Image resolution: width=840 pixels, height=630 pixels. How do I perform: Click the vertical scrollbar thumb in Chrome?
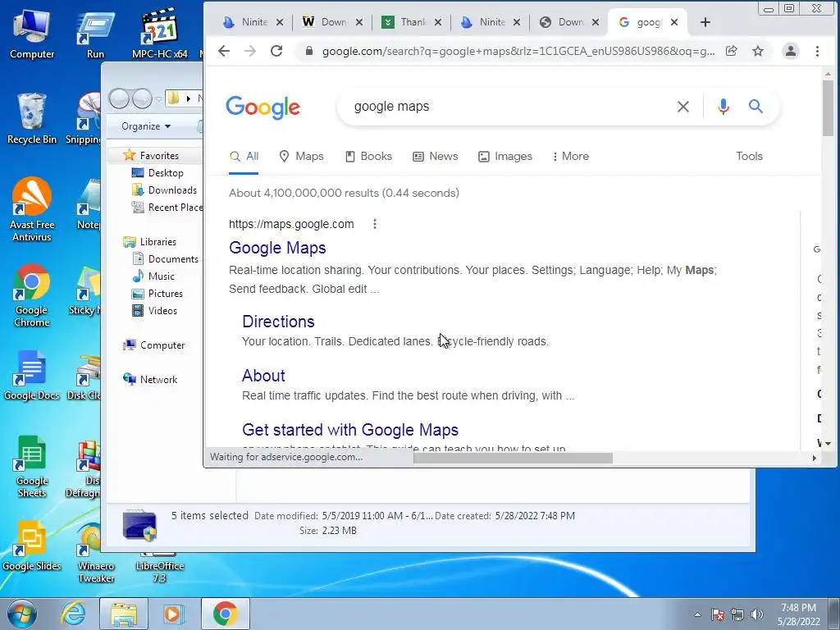[x=828, y=107]
